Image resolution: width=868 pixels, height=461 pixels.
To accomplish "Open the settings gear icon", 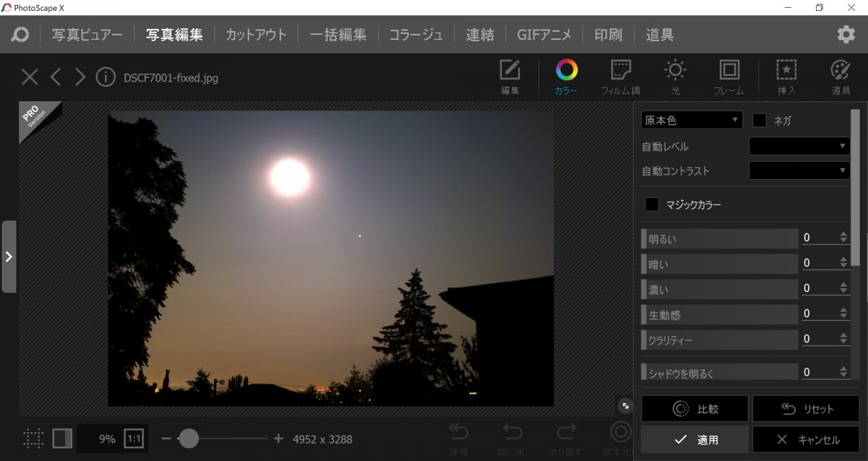I will pyautogui.click(x=846, y=35).
